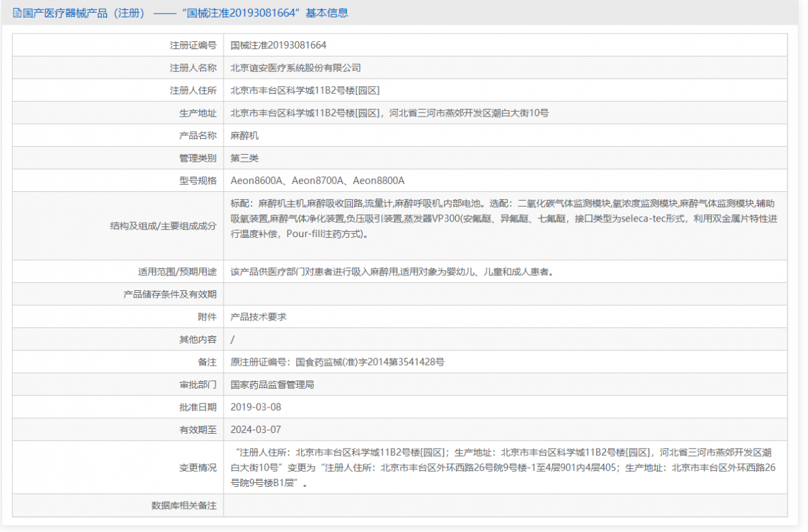Select expiry date 2024-03-07

pos(256,430)
